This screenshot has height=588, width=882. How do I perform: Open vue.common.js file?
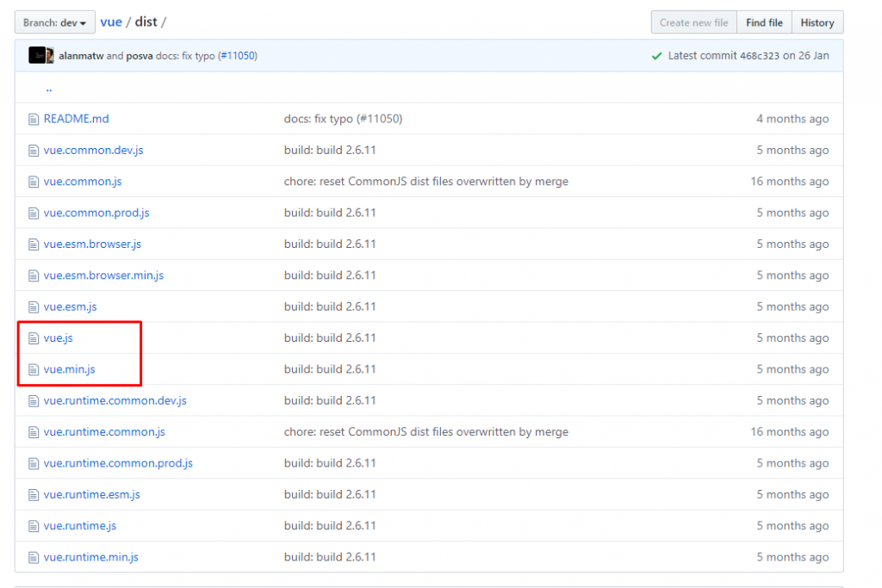pos(83,181)
